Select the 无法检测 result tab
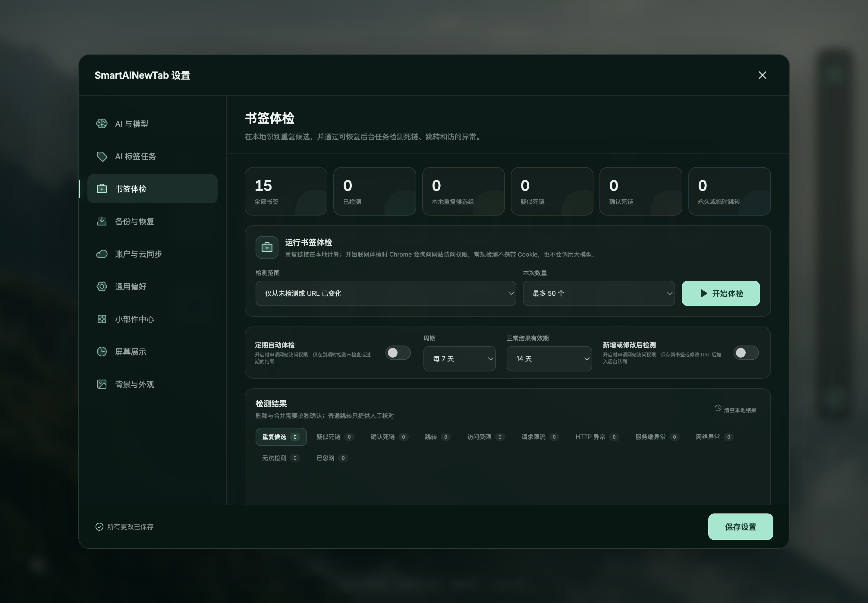Screen dimensions: 868x603 pyautogui.click(x=281, y=458)
